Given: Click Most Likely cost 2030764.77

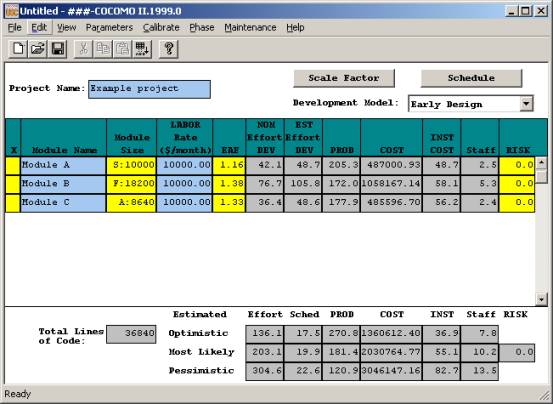Looking at the screenshot, I should tap(391, 352).
